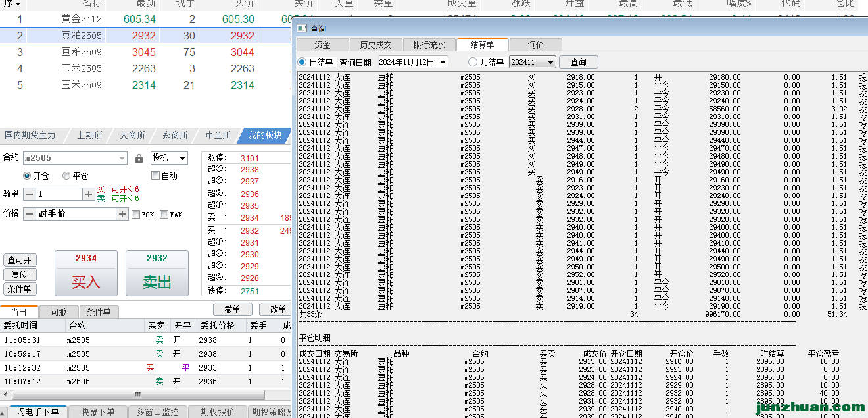Image resolution: width=868 pixels, height=418 pixels.
Task: Increase order quantity with plus button
Action: click(89, 194)
